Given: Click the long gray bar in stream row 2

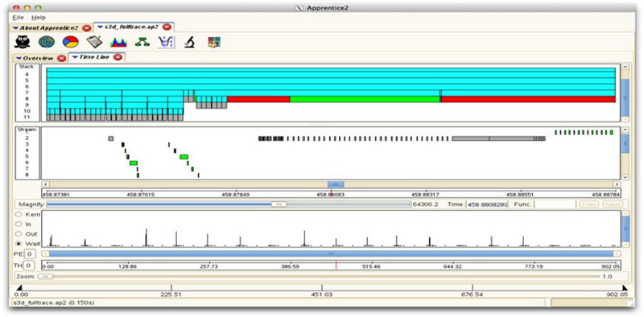Looking at the screenshot, I should click(498, 138).
